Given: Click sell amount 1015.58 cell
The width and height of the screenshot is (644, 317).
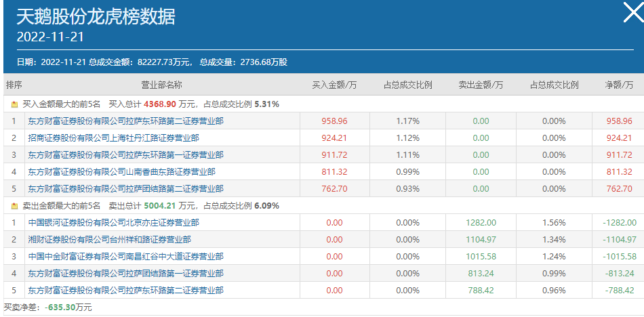Looking at the screenshot, I should pyautogui.click(x=481, y=257).
